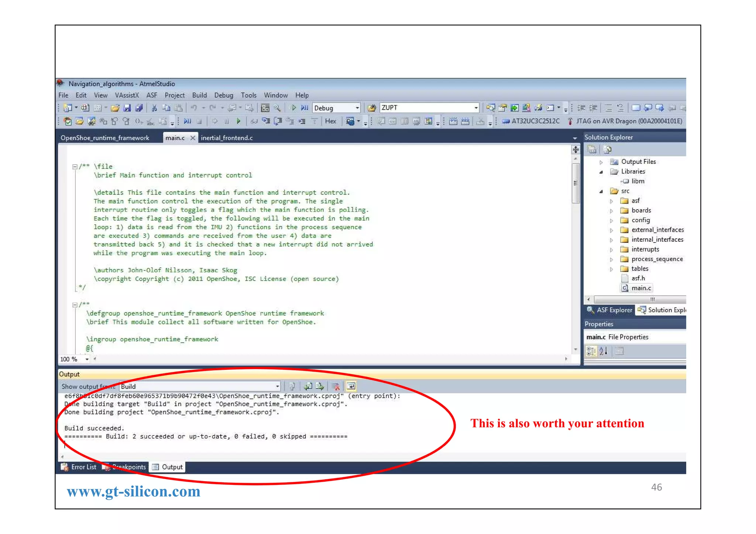Toggle Word Wrap in Output panel
This screenshot has width=756, height=534.
pos(351,386)
